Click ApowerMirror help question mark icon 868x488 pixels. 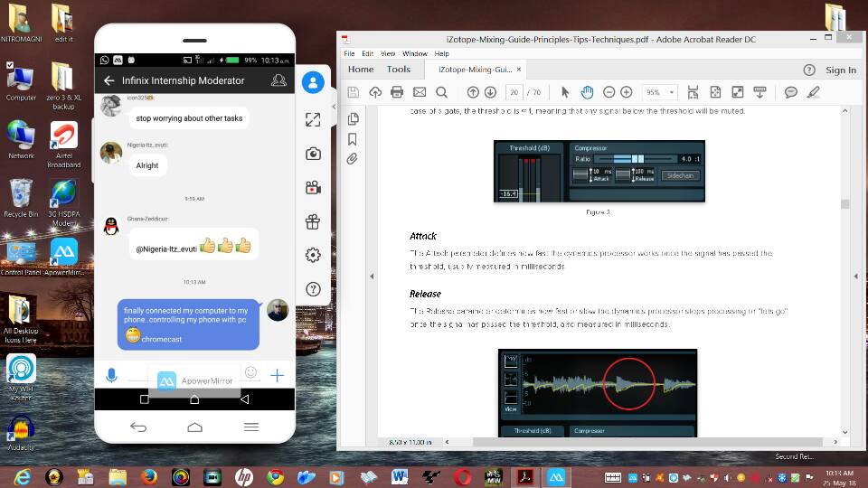coord(313,289)
